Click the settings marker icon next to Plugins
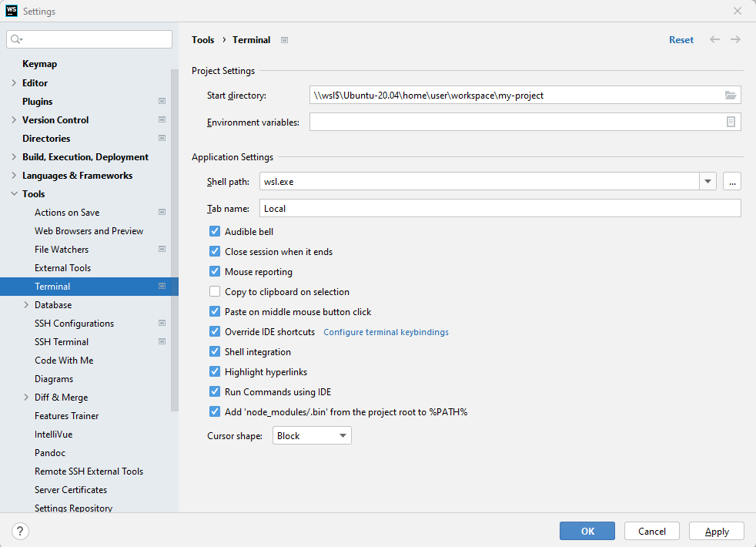 point(162,101)
